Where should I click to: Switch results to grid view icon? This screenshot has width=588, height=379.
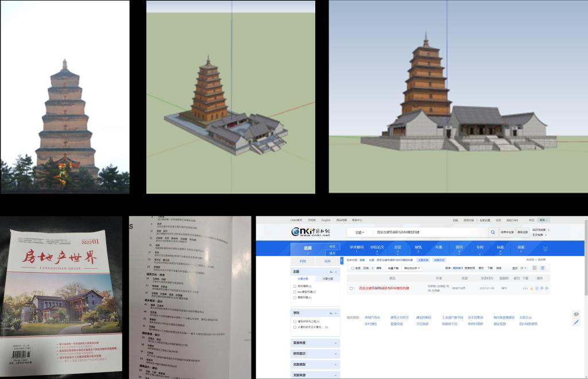535,268
